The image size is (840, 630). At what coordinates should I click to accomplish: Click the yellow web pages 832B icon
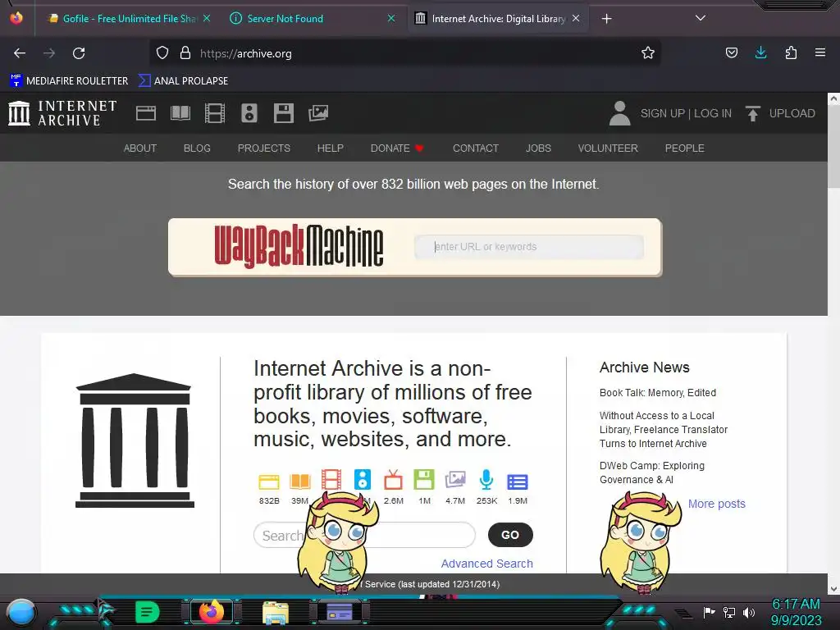tap(269, 482)
